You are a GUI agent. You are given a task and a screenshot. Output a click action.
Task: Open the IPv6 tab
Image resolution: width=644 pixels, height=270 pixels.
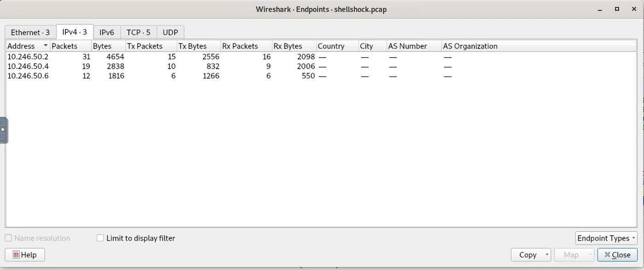pyautogui.click(x=107, y=32)
